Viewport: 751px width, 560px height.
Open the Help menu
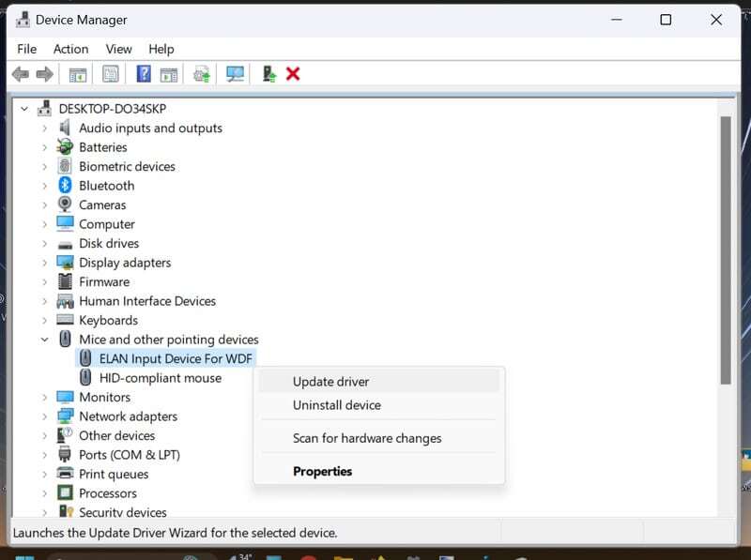pos(161,49)
